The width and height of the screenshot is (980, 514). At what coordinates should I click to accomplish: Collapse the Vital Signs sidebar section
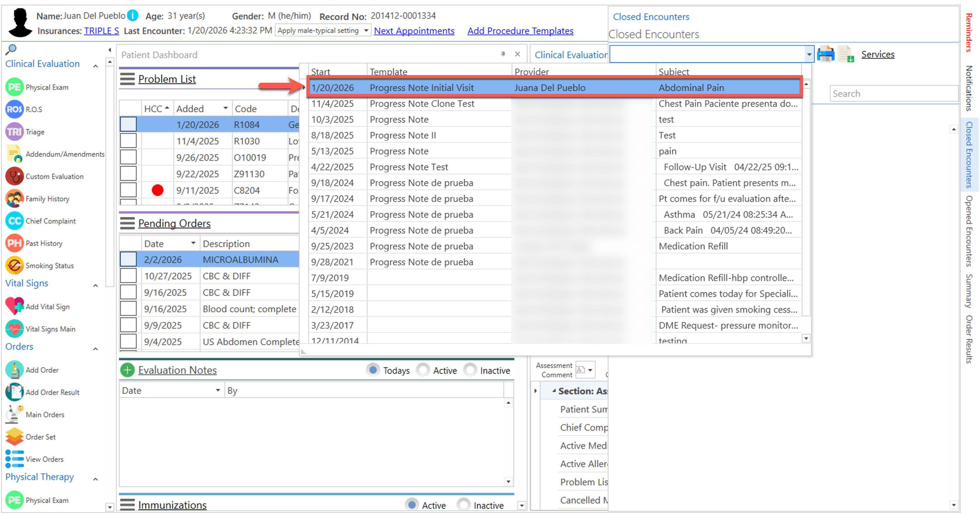click(x=96, y=285)
